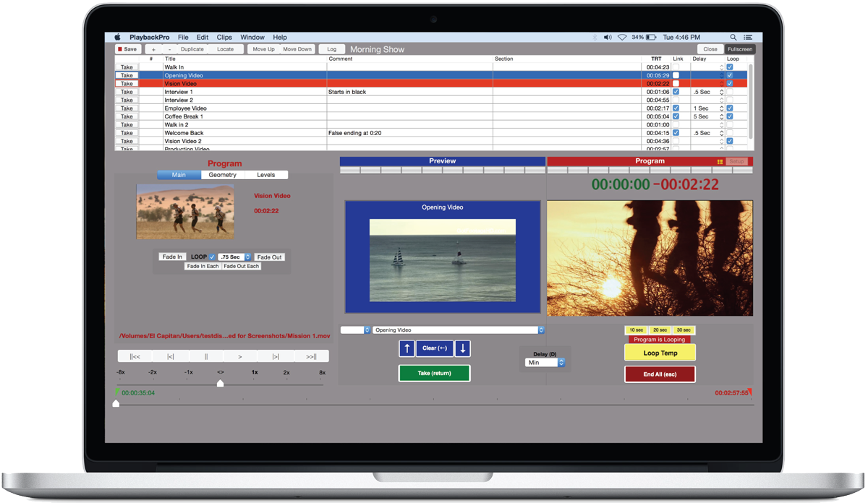The image size is (868, 503).
Task: Open the Apple menu icon
Action: (x=118, y=37)
